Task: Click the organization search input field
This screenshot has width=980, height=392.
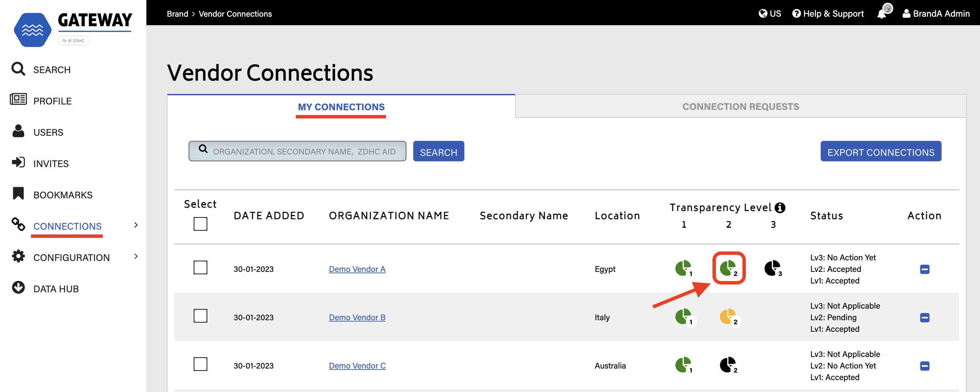Action: (297, 151)
